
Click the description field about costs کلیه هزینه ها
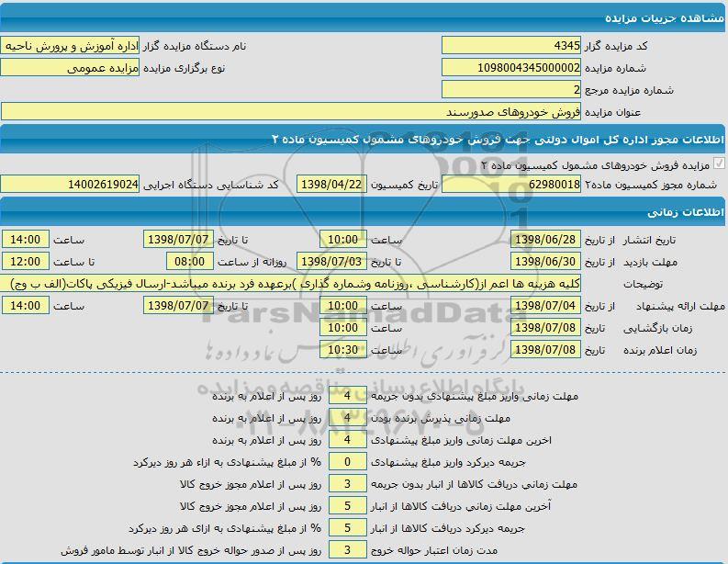pyautogui.click(x=291, y=283)
